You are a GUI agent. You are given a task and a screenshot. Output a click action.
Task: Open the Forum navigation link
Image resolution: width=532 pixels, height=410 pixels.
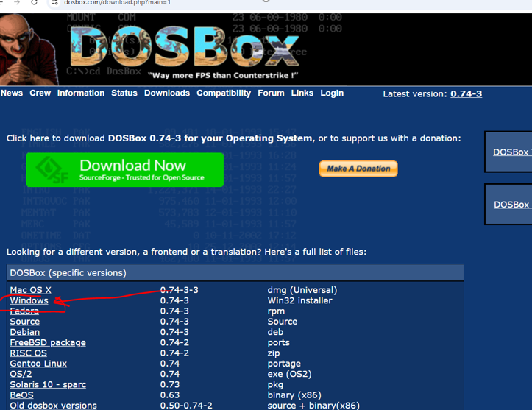[271, 93]
